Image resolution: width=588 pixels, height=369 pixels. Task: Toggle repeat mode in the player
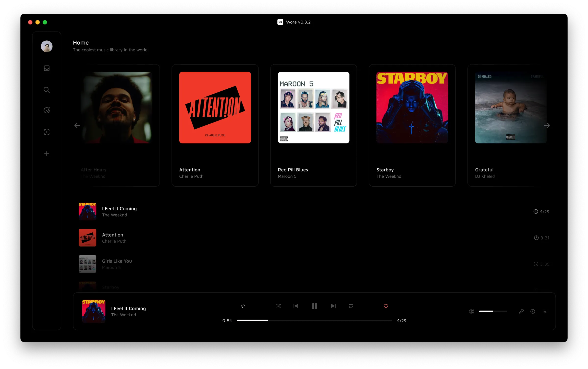click(x=351, y=306)
